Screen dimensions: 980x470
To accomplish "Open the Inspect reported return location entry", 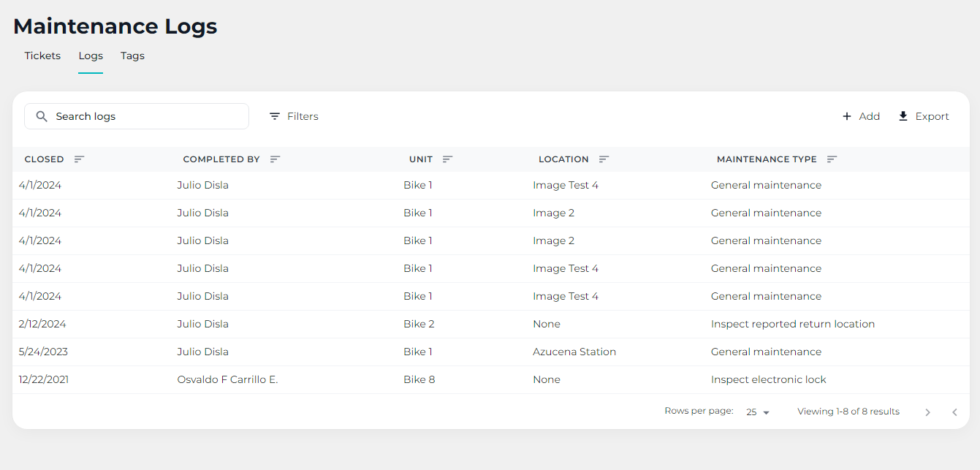I will coord(792,324).
